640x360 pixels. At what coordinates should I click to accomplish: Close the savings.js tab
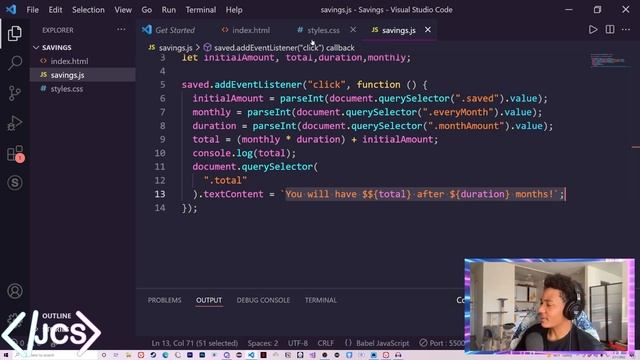click(x=428, y=30)
